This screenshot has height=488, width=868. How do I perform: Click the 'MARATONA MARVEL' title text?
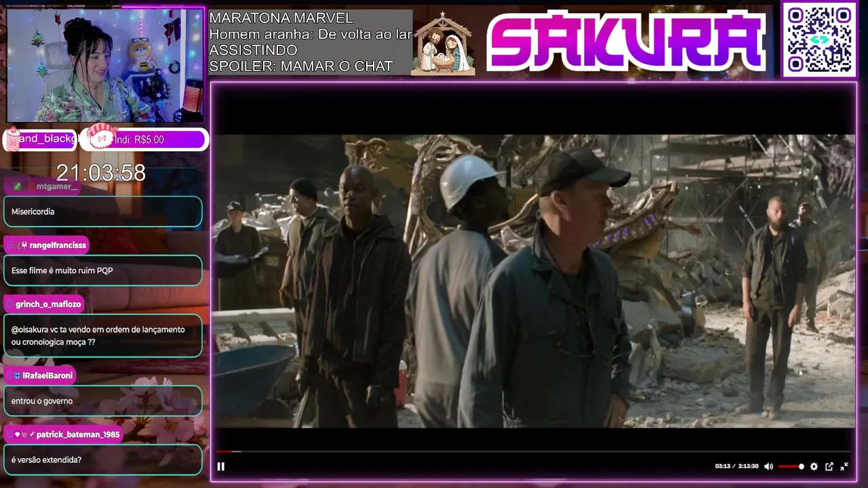(281, 18)
